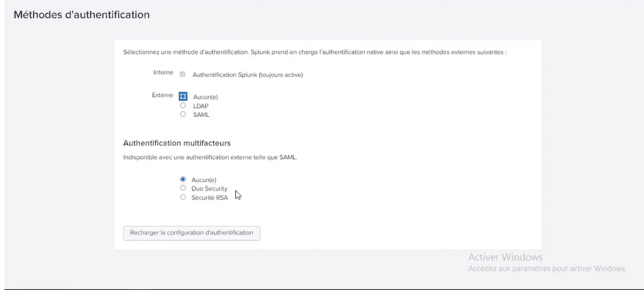Click the Externe field label
The image size is (644, 290).
(163, 95)
